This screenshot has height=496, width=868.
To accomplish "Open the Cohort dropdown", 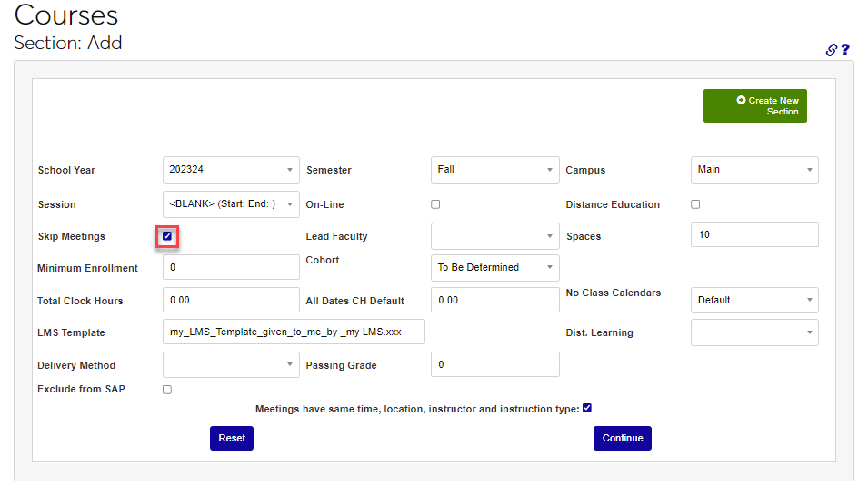I will (494, 268).
